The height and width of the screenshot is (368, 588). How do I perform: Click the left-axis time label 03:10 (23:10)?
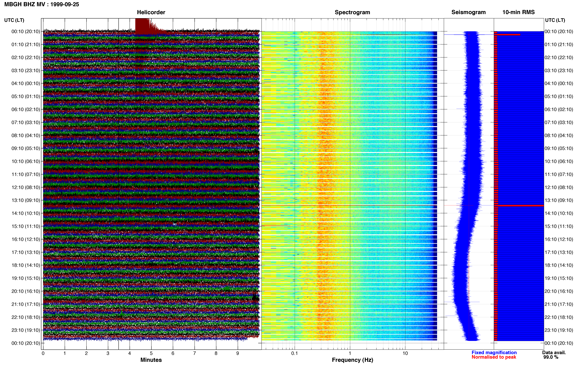tap(26, 71)
